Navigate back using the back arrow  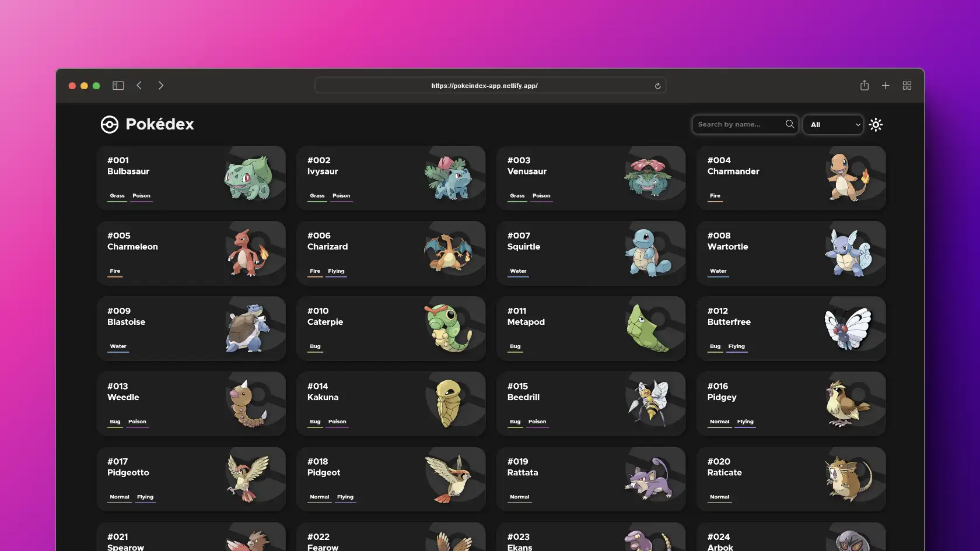coord(139,85)
